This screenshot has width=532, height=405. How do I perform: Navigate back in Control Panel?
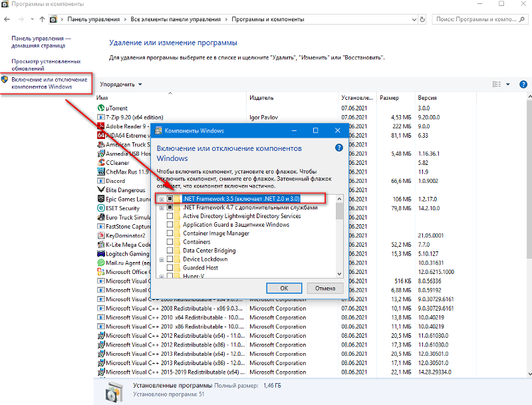pyautogui.click(x=7, y=19)
